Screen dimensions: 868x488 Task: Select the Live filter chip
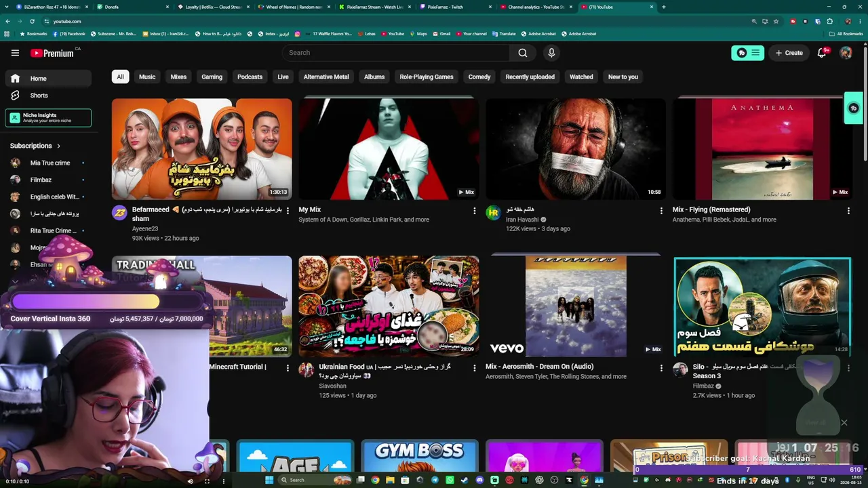click(283, 77)
